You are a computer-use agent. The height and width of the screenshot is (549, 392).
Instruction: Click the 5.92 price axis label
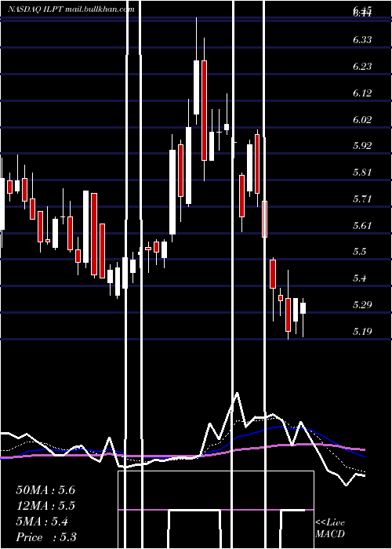coord(362,146)
